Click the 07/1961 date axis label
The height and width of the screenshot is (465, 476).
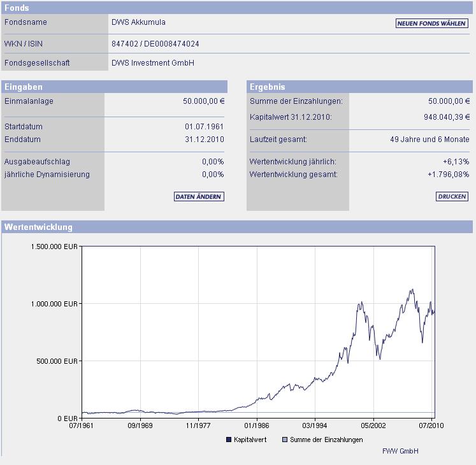click(x=81, y=426)
